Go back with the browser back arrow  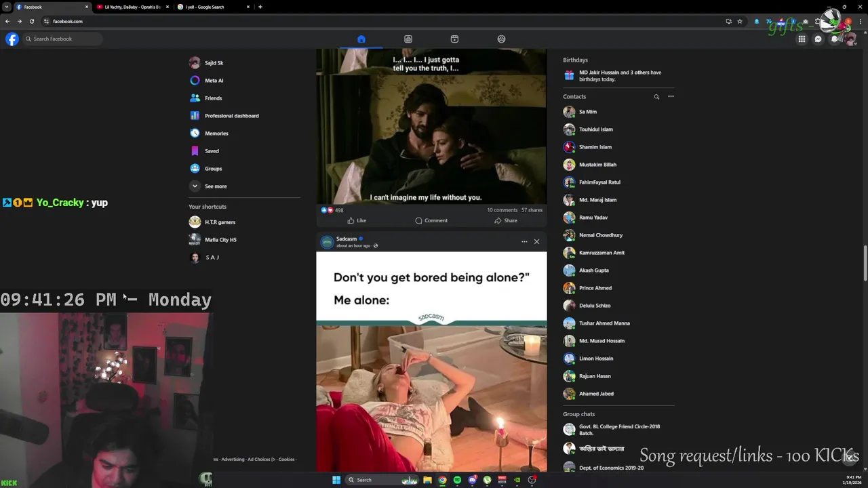pos(7,21)
